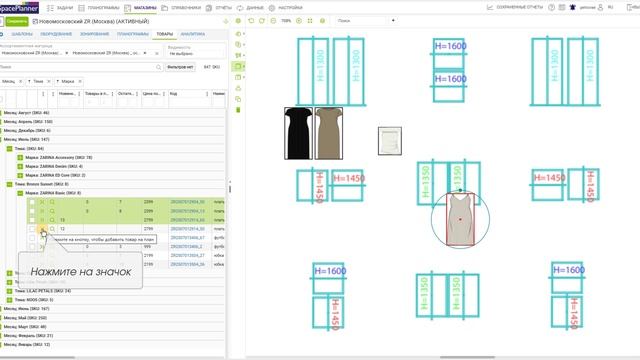Screen dimensions: 640x360
Task: Click the download arrow icon beside the store name
Action: pos(225,21)
